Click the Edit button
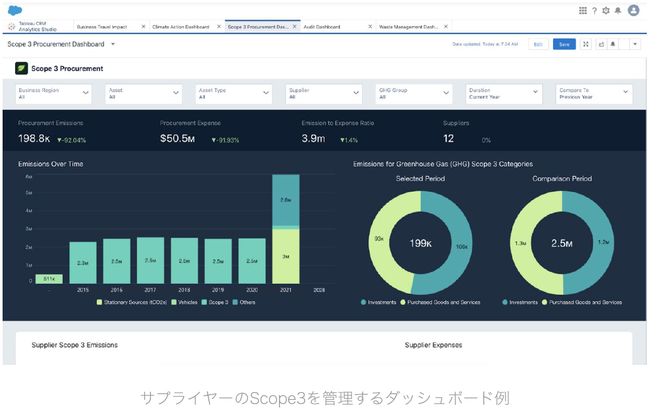650x415 pixels. 538,44
